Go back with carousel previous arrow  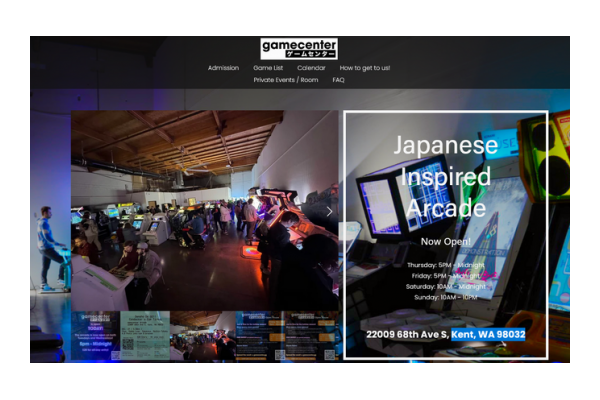[x=80, y=212]
